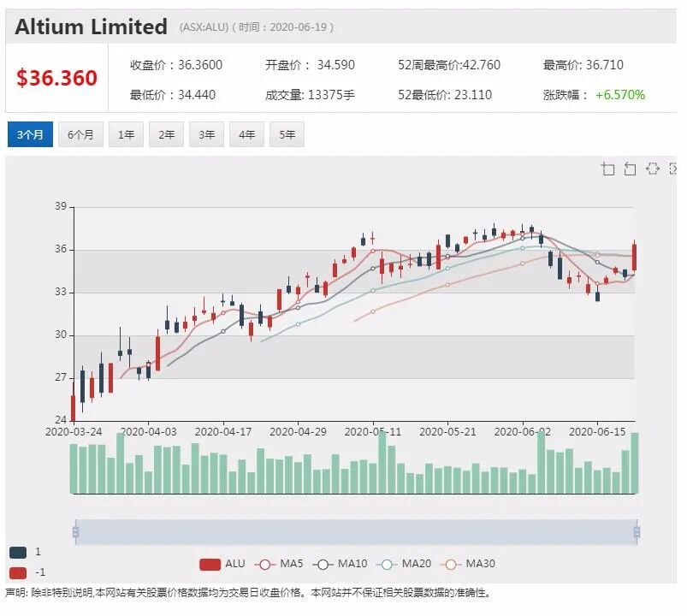The image size is (687, 616).
Task: Open the 3年 range tab
Action: point(207,134)
